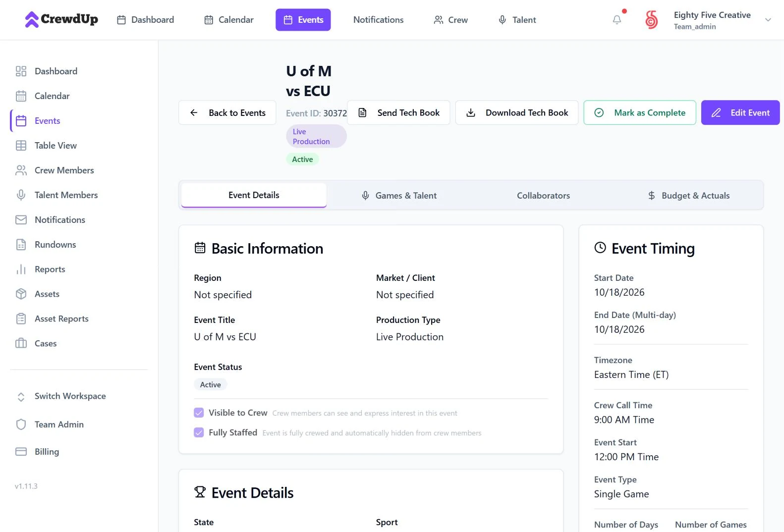This screenshot has width=784, height=532.
Task: Click the Cases briefcase icon
Action: pos(21,344)
